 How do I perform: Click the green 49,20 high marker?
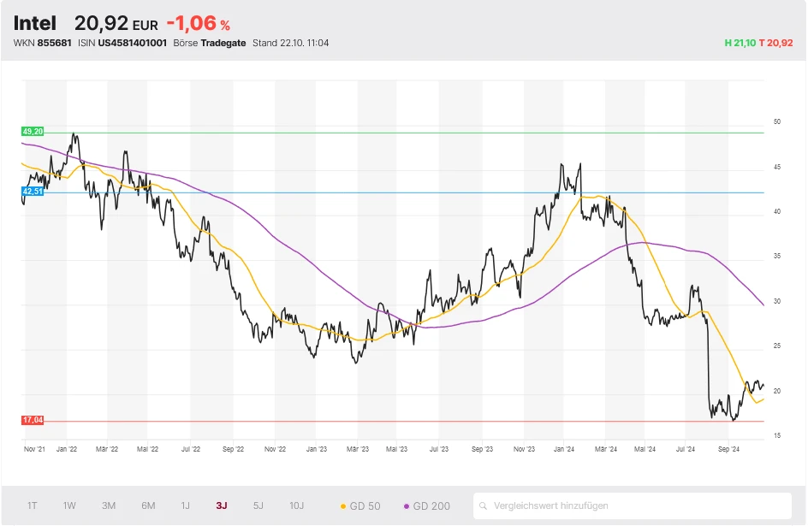point(33,132)
